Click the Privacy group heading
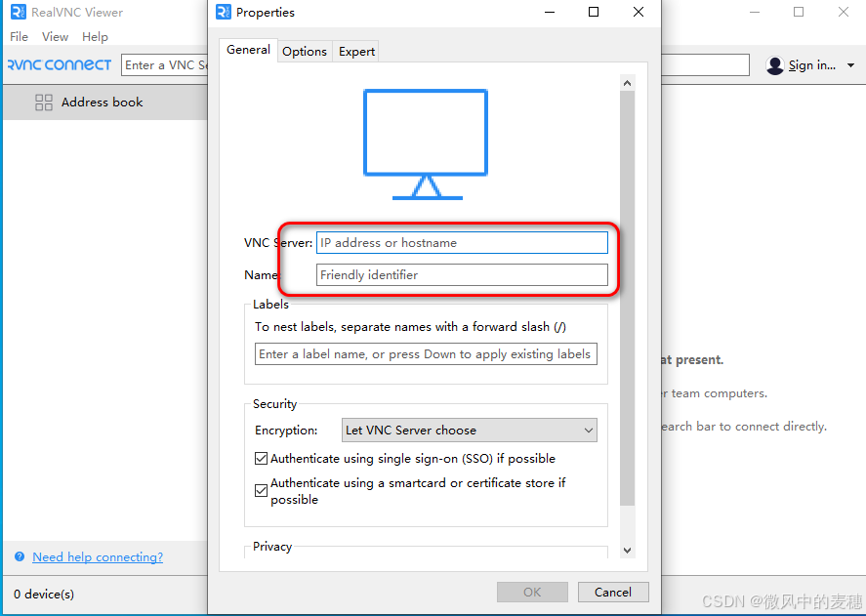The image size is (866, 616). (x=272, y=547)
